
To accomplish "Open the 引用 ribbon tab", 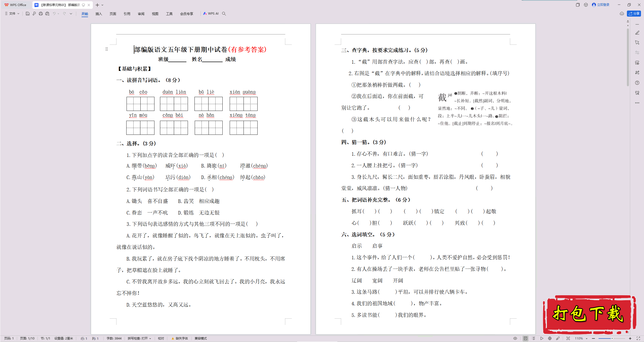I will click(127, 14).
